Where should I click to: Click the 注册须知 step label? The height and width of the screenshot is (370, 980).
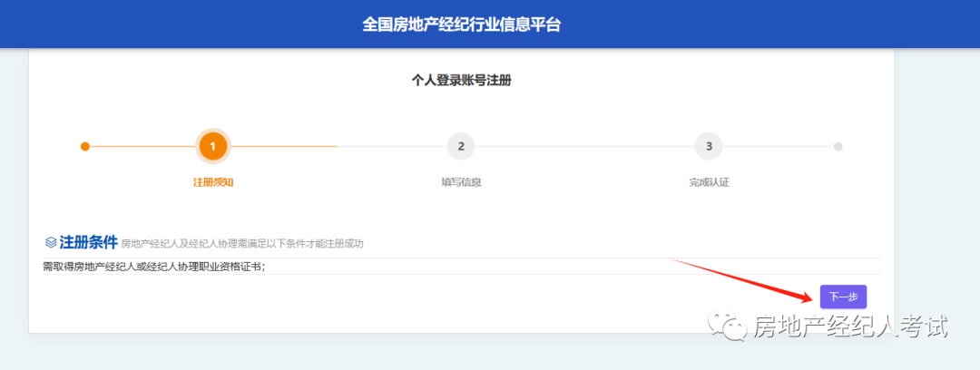coord(213,182)
